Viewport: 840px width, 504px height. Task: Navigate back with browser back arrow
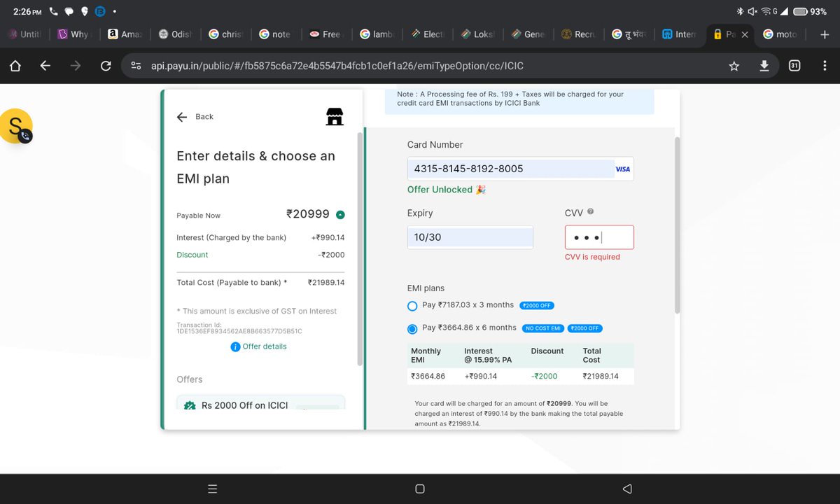(x=45, y=66)
